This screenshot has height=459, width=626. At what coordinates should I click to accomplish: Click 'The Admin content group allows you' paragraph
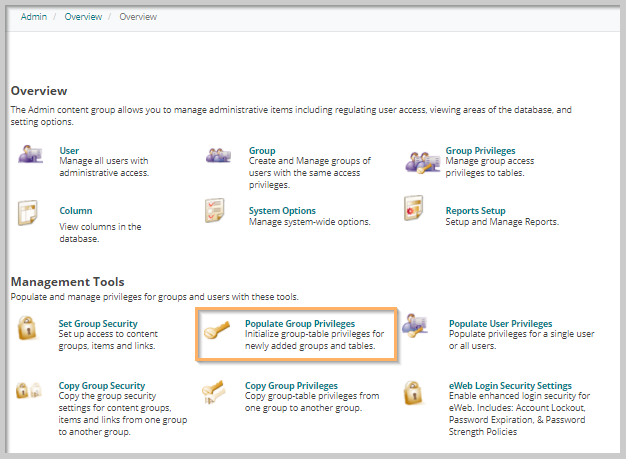291,116
